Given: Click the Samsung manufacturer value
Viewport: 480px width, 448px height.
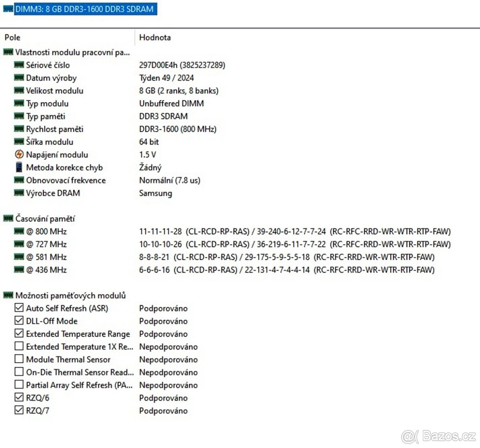Looking at the screenshot, I should pyautogui.click(x=156, y=193).
